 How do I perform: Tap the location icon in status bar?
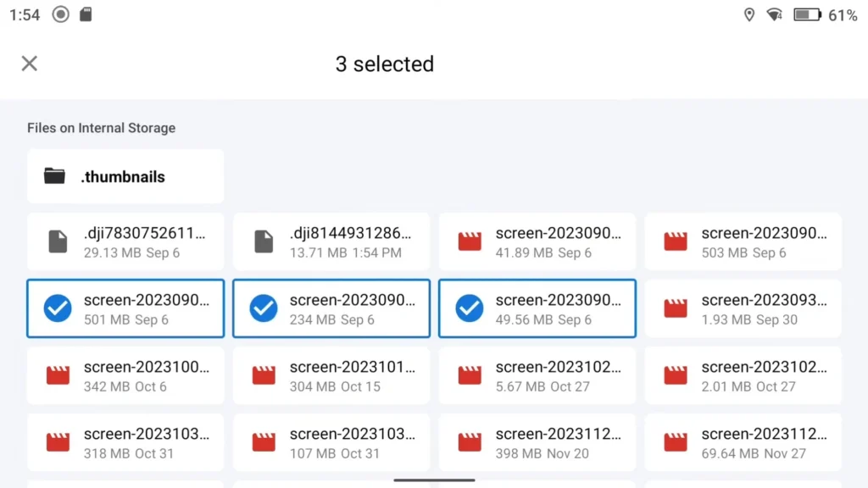tap(749, 15)
